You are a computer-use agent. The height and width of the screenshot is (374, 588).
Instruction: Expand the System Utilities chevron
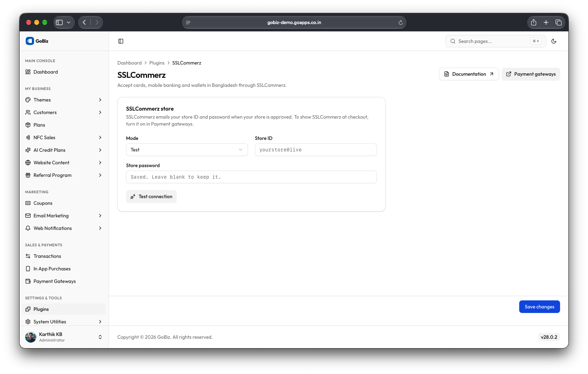click(x=100, y=322)
